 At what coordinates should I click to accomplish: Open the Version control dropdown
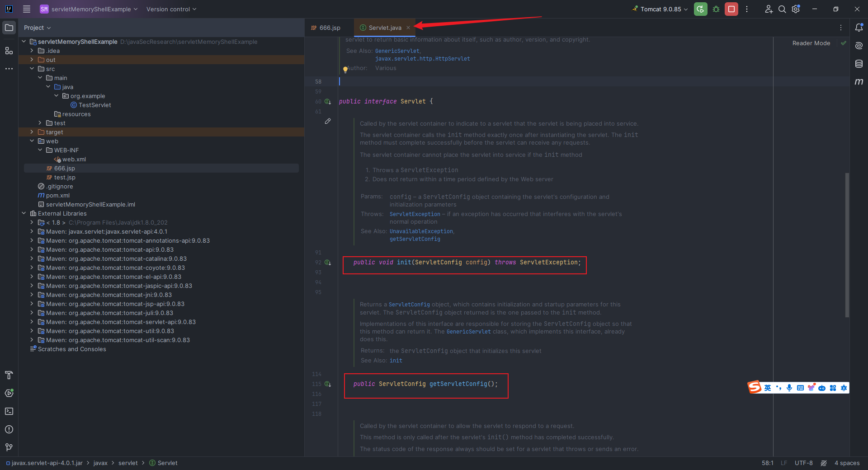[171, 9]
